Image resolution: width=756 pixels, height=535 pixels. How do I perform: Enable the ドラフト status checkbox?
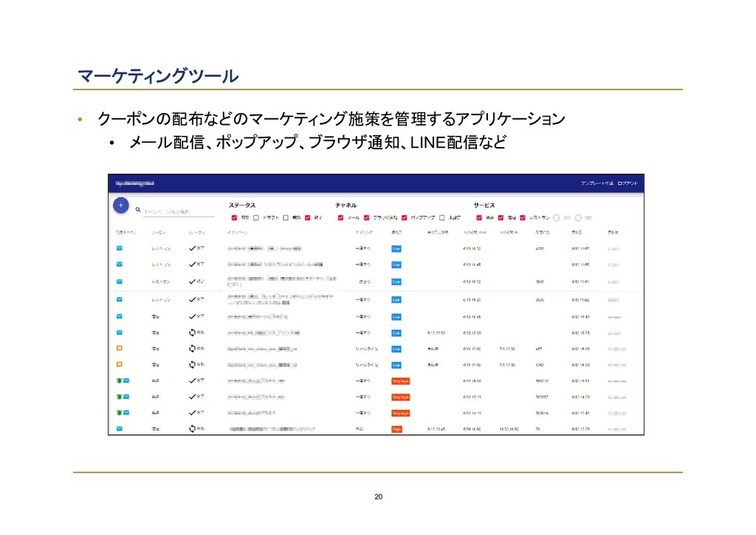256,218
